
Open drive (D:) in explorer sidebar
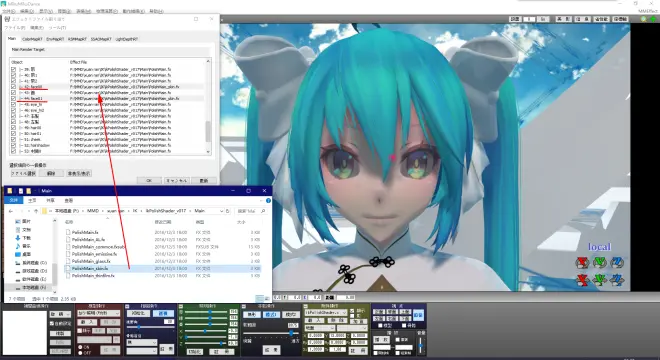(32, 271)
